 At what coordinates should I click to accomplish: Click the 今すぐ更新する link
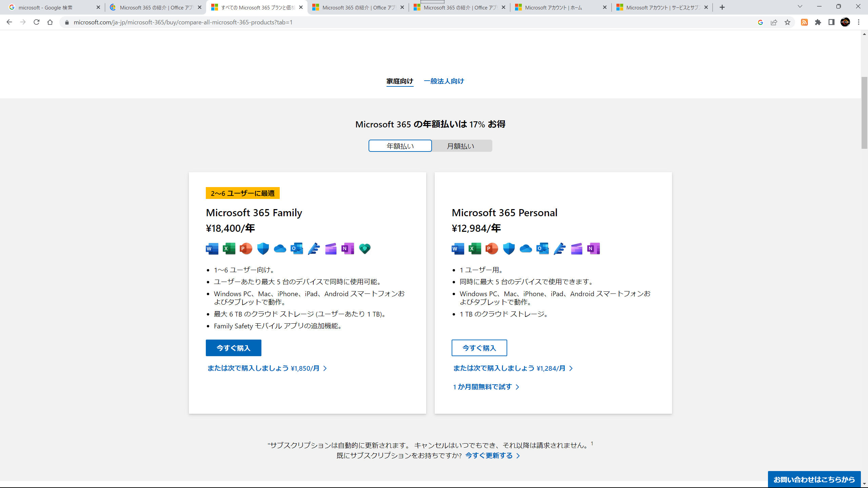pos(492,456)
